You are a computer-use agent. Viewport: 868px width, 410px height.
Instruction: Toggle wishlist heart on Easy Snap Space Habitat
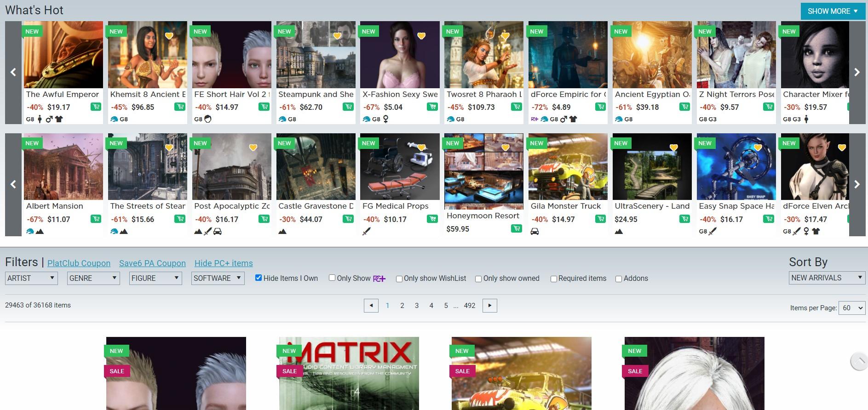758,148
